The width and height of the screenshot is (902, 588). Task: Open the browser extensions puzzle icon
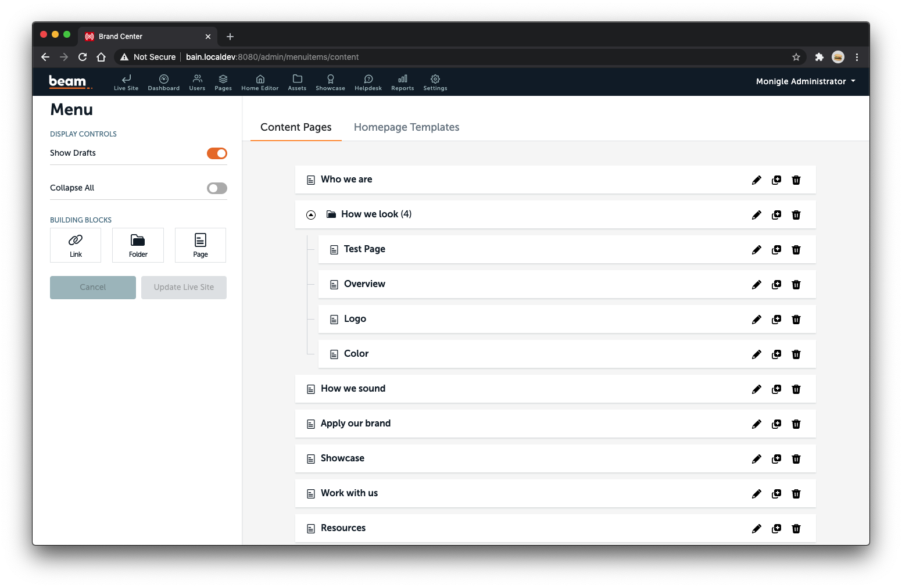pyautogui.click(x=819, y=57)
